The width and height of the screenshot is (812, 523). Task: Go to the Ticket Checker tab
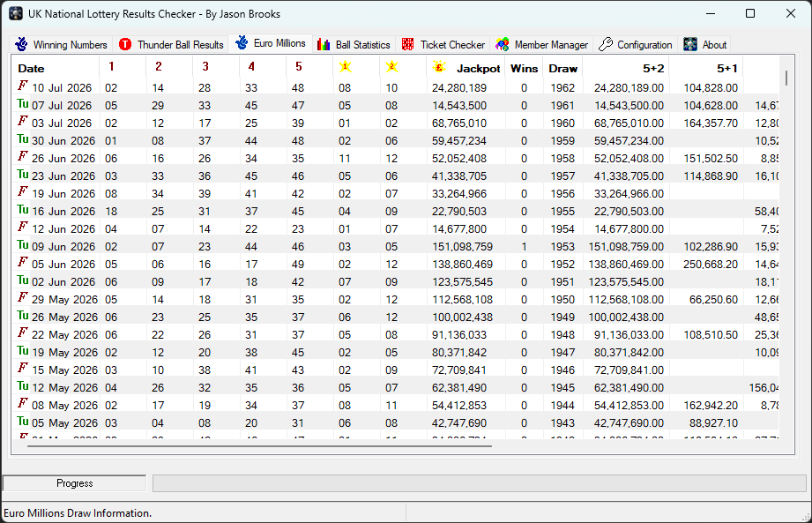pyautogui.click(x=443, y=44)
